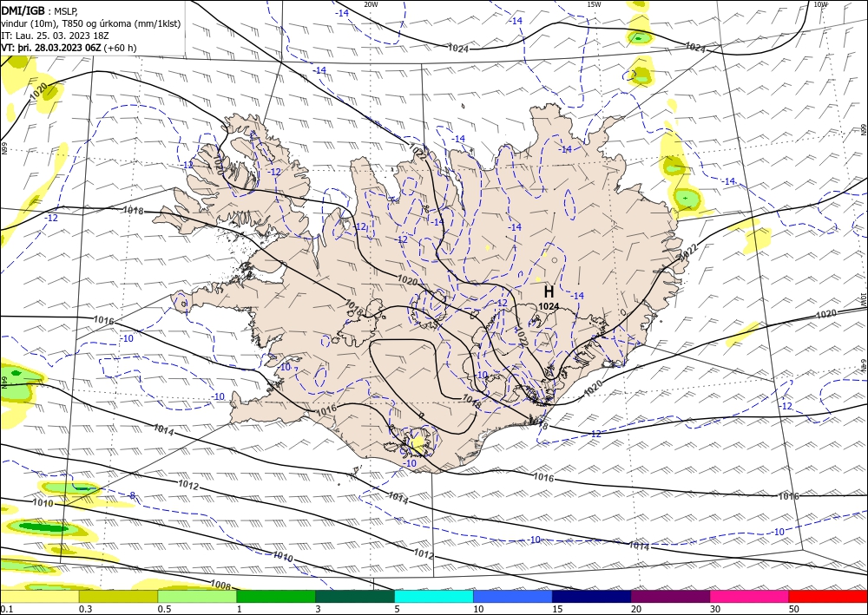Click the olive 0.3–0.5 legend swatch

click(x=118, y=596)
